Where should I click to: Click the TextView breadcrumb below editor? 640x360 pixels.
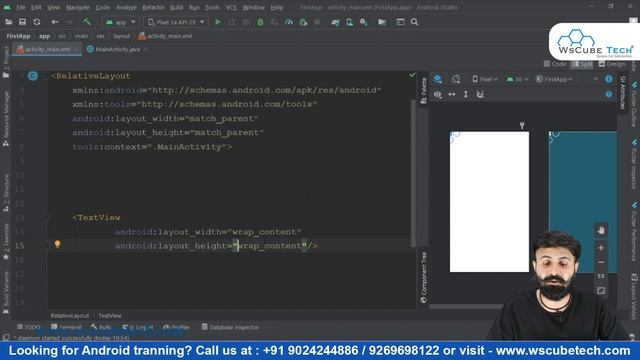[110, 316]
